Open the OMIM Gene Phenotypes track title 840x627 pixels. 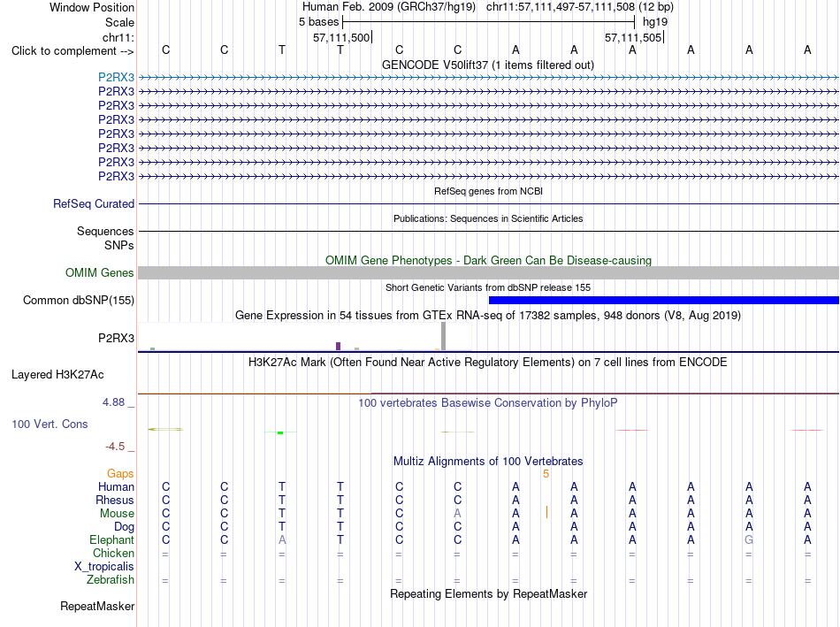click(x=488, y=261)
